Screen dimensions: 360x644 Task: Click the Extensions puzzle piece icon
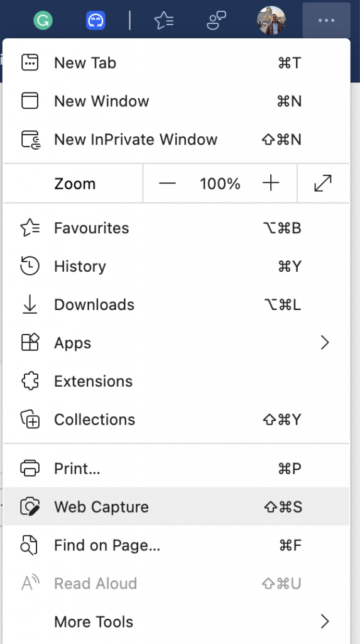(30, 381)
